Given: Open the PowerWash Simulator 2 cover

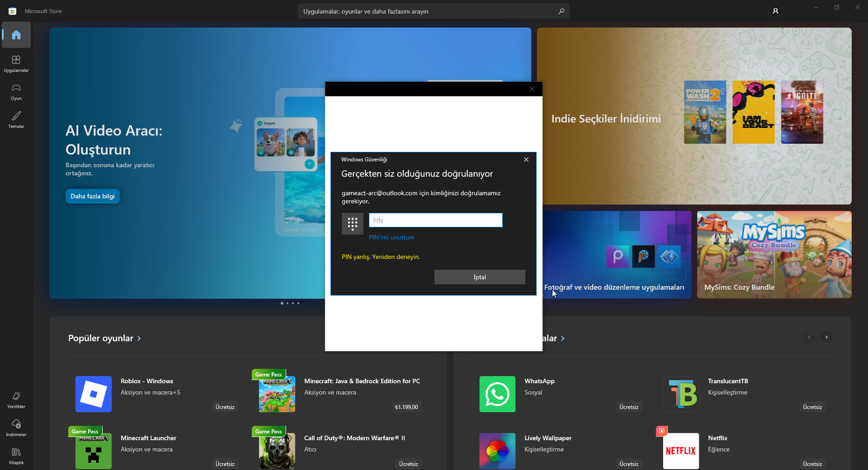Looking at the screenshot, I should (x=705, y=112).
